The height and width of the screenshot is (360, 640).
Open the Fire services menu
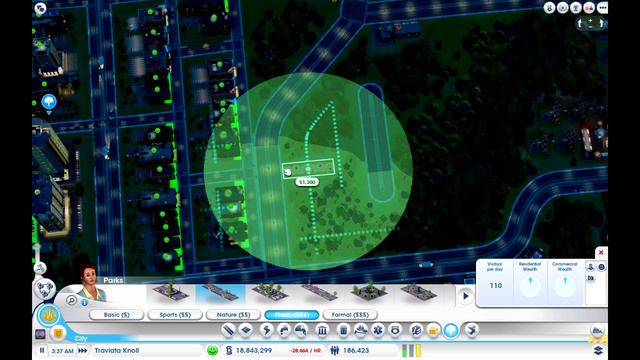[x=361, y=330]
